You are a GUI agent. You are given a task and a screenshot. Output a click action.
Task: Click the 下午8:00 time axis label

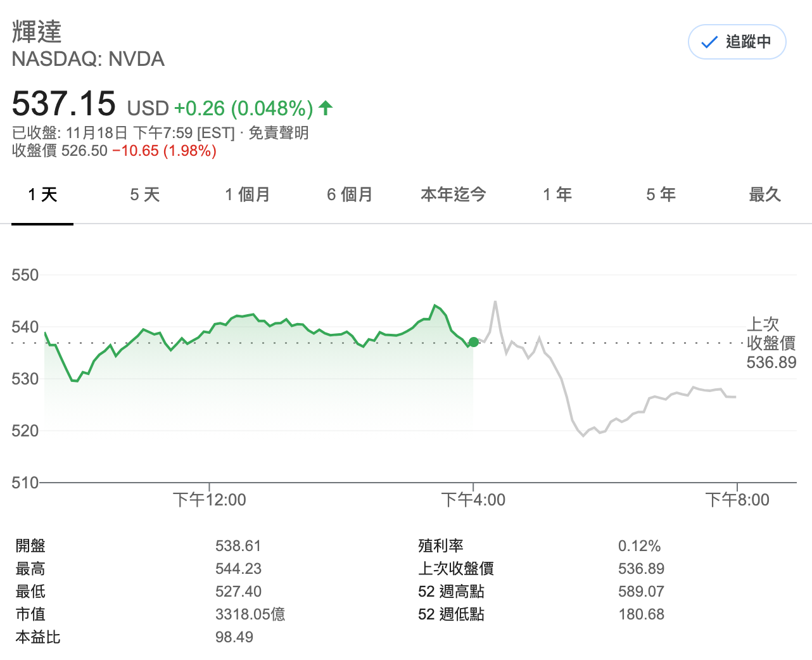click(x=737, y=500)
